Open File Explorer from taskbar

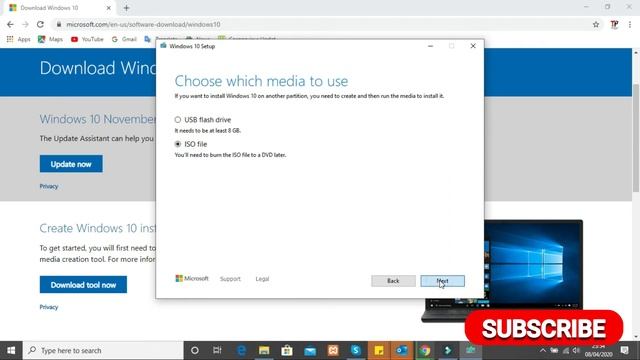[x=264, y=350]
